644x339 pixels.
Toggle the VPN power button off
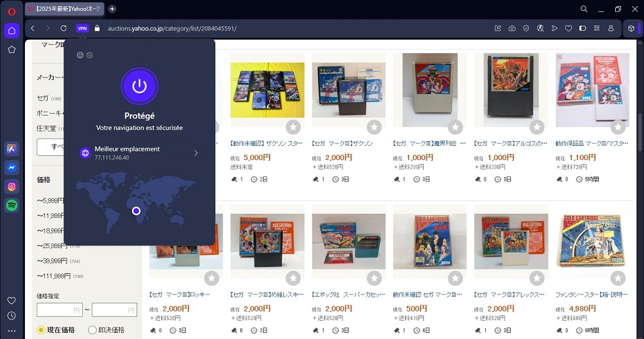coord(139,86)
